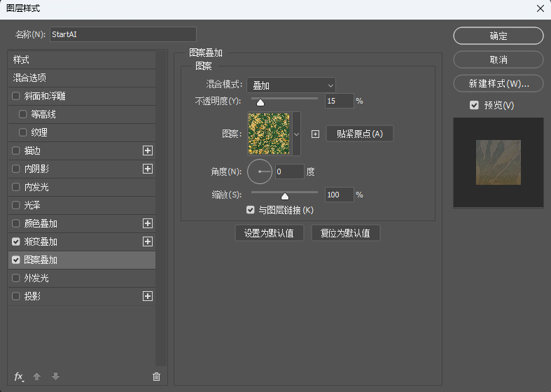
Task: Open 光泽 settings row
Action: (x=81, y=205)
